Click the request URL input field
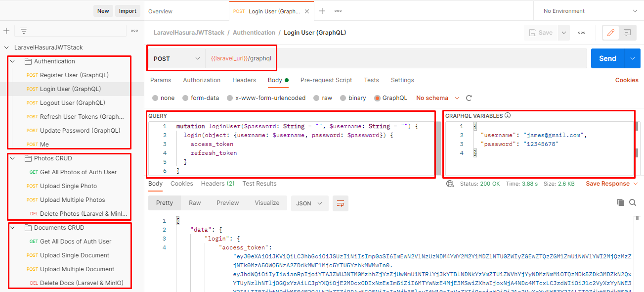644x292 pixels. [x=396, y=58]
